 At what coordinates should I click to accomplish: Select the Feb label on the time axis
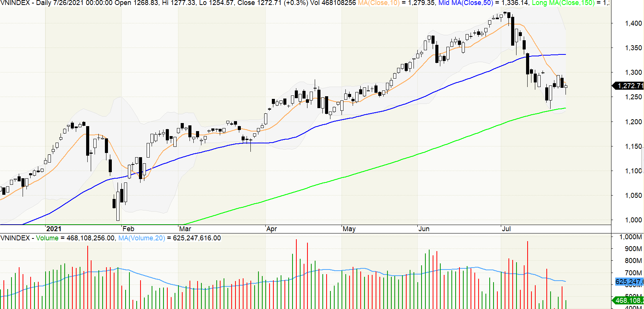click(x=128, y=229)
